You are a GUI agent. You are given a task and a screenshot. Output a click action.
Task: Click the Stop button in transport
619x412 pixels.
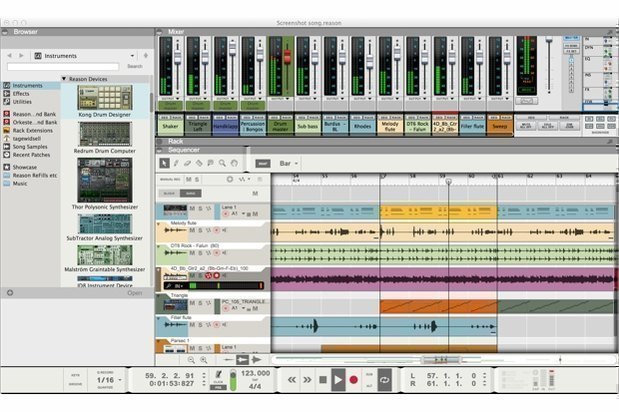(x=323, y=380)
